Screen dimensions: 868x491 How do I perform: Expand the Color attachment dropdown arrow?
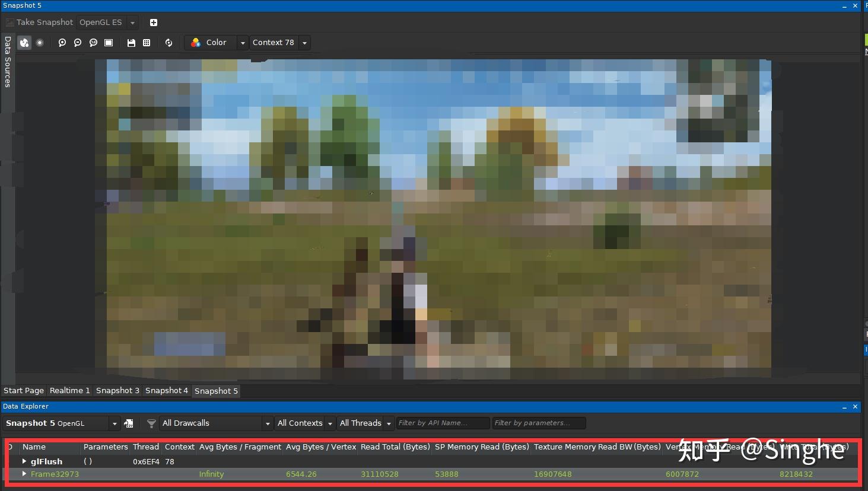point(243,43)
